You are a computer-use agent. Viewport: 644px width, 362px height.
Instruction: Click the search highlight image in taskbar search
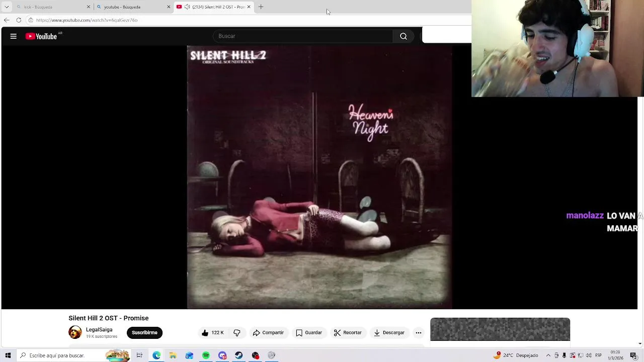[117, 355]
